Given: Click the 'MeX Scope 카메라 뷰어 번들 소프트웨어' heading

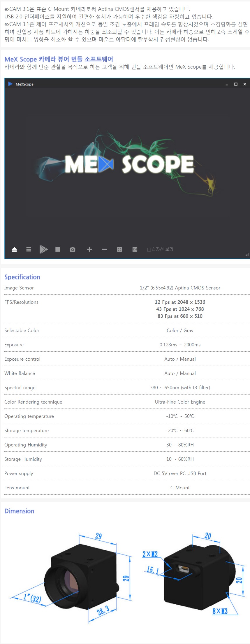Looking at the screenshot, I should point(59,59).
